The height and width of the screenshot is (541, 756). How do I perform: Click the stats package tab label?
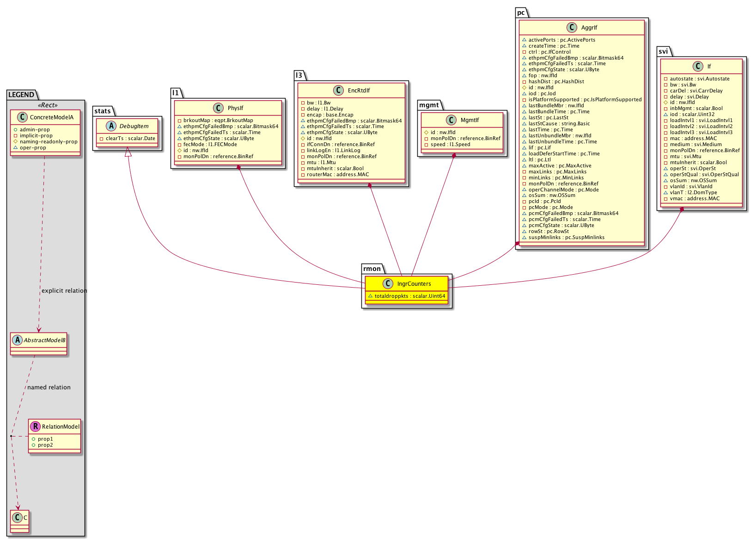click(103, 111)
